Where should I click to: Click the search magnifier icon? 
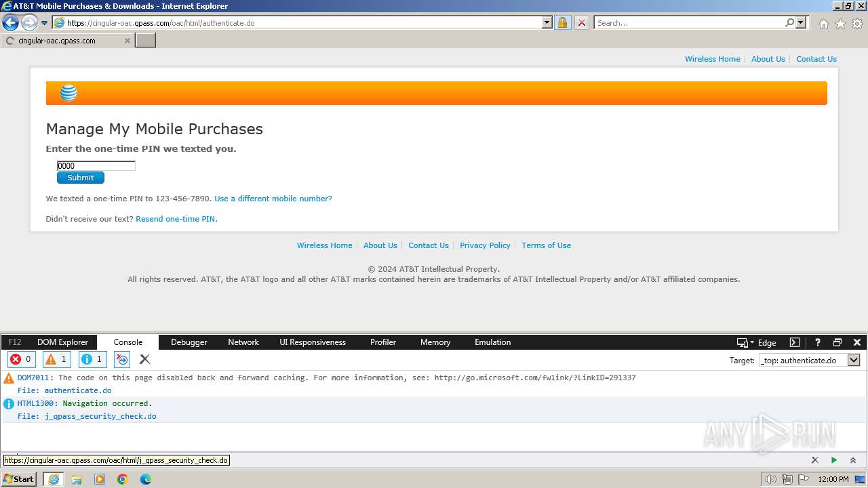pyautogui.click(x=789, y=22)
